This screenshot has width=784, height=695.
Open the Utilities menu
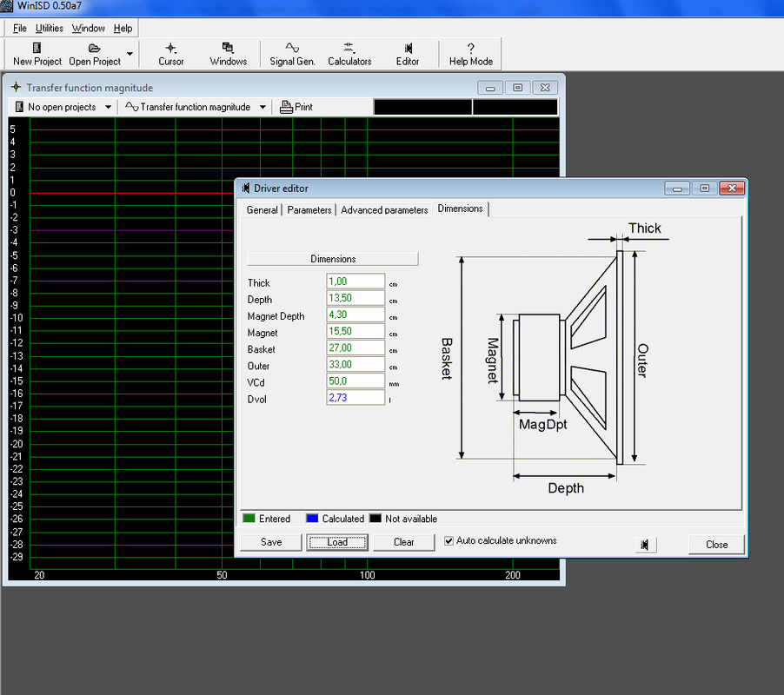[49, 28]
